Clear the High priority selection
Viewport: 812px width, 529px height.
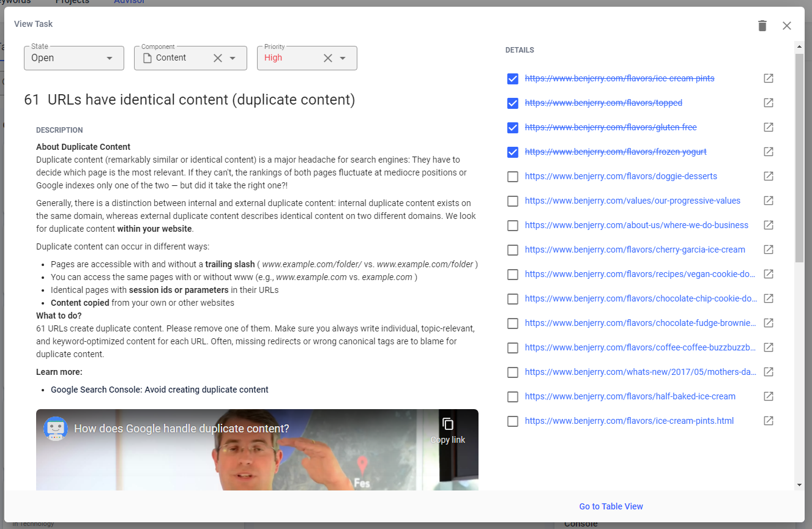328,58
